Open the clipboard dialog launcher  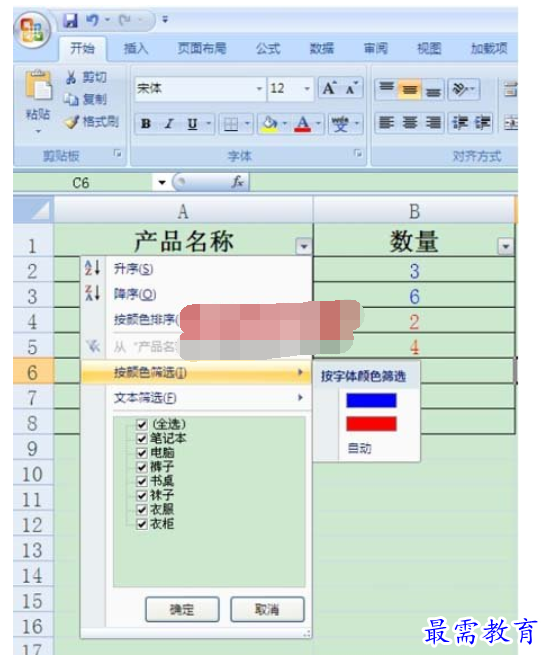click(x=118, y=154)
